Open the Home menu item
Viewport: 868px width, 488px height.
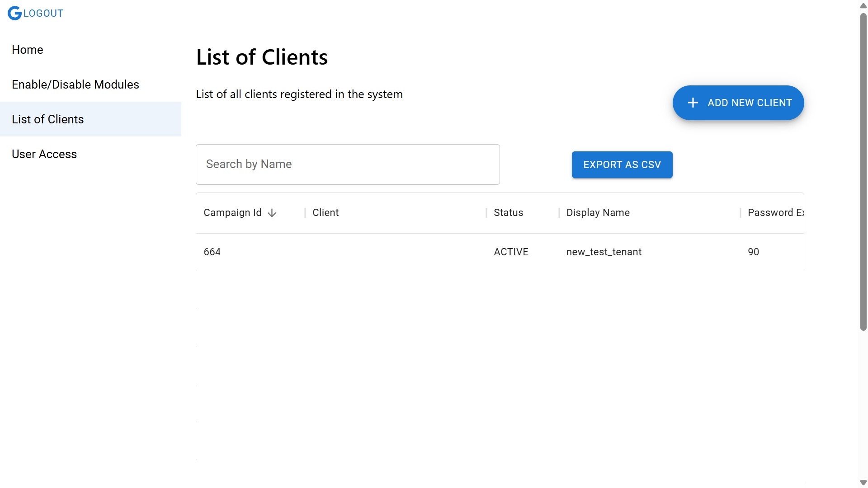point(28,50)
